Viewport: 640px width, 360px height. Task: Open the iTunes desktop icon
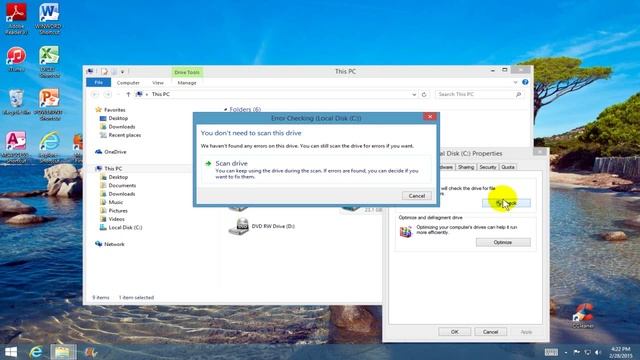coord(17,60)
